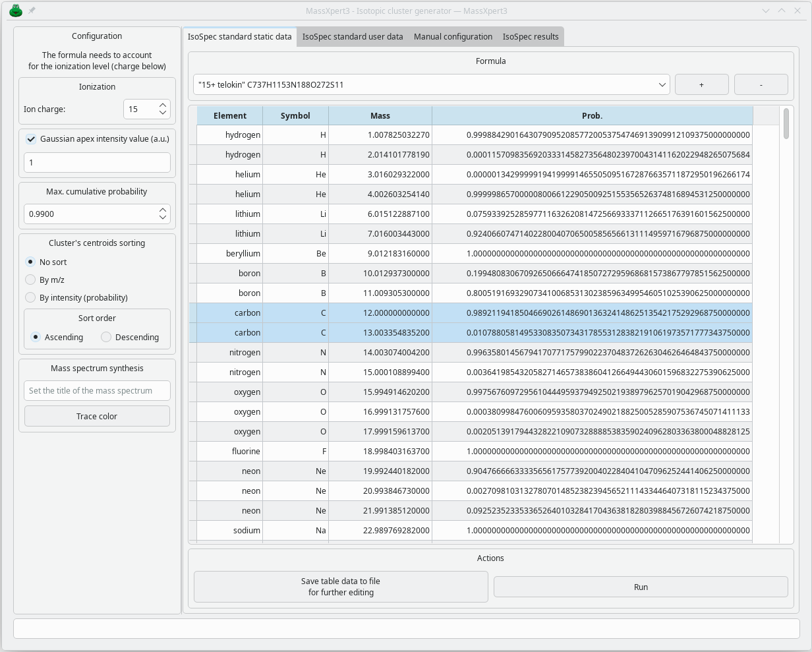Select By intensity (probability) sorting
Screen dimensions: 812x652
tap(30, 297)
